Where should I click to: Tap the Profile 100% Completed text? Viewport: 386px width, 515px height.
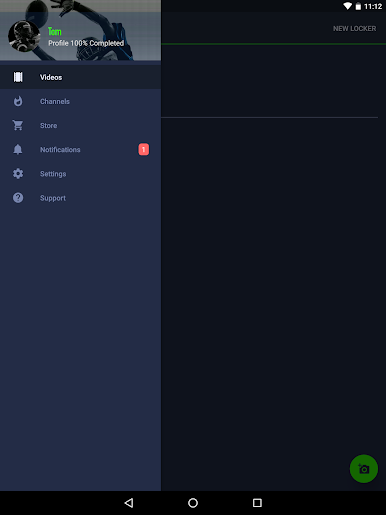point(86,43)
